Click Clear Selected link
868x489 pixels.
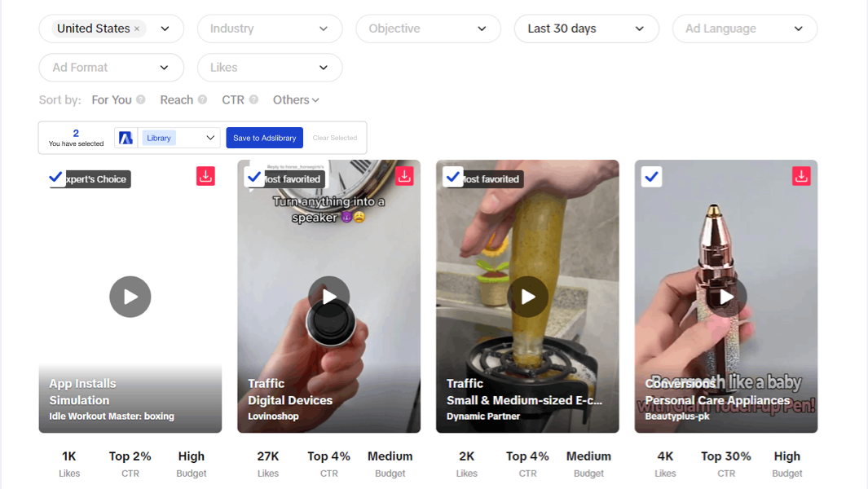click(x=335, y=138)
